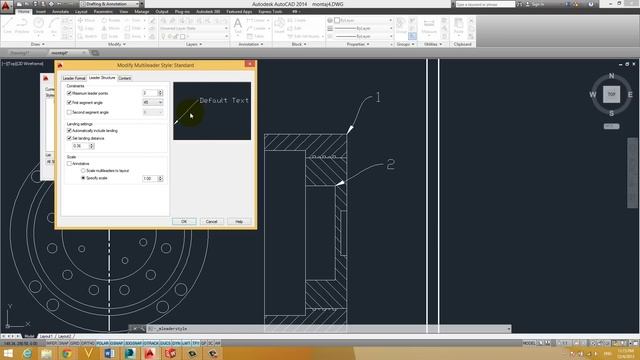Expand the Draw panel
Image resolution: width=640 pixels, height=360 pixels.
coord(38,44)
